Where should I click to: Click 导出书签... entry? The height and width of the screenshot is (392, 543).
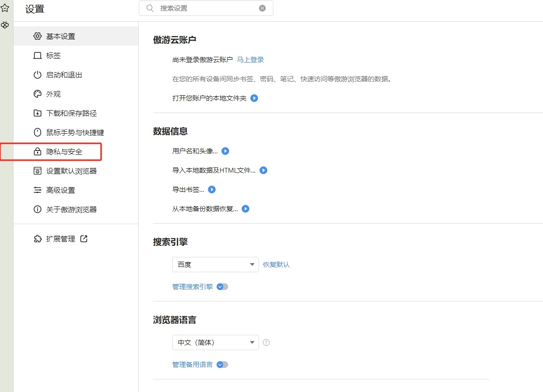pos(188,190)
